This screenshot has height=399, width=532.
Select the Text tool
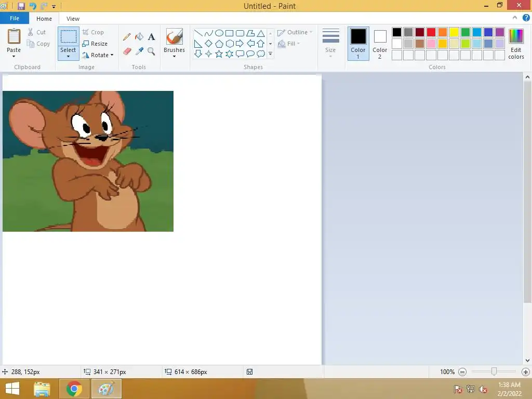tap(151, 37)
